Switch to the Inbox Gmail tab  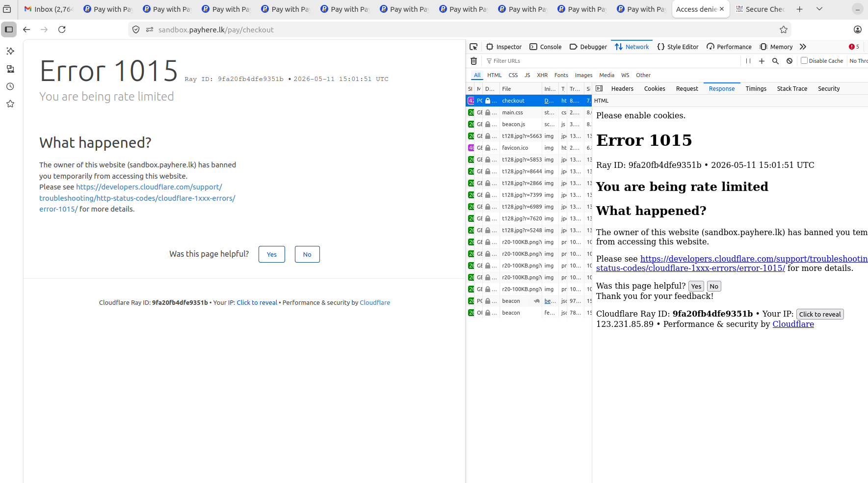pos(48,9)
